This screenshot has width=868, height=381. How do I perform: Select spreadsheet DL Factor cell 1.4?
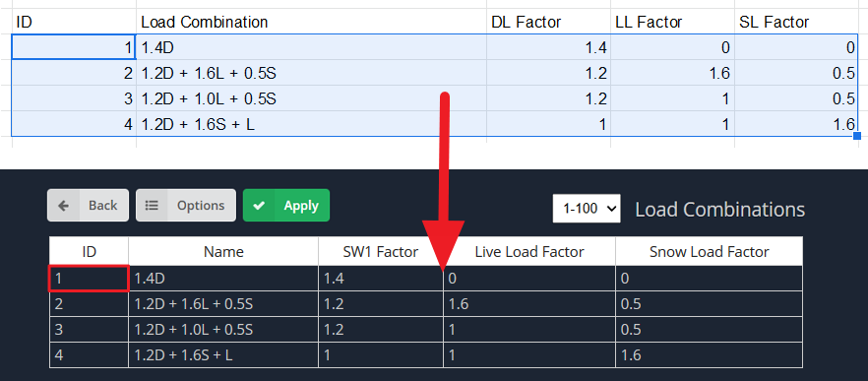pos(548,47)
